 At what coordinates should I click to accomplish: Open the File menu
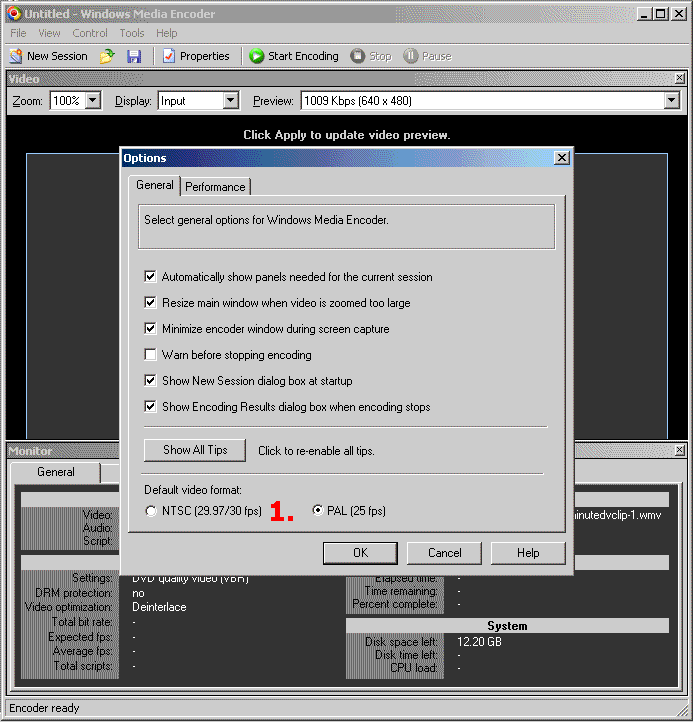(x=18, y=33)
